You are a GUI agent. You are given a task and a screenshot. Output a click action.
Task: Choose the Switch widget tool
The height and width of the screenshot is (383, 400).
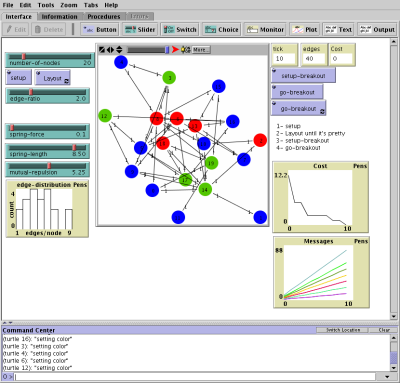180,30
